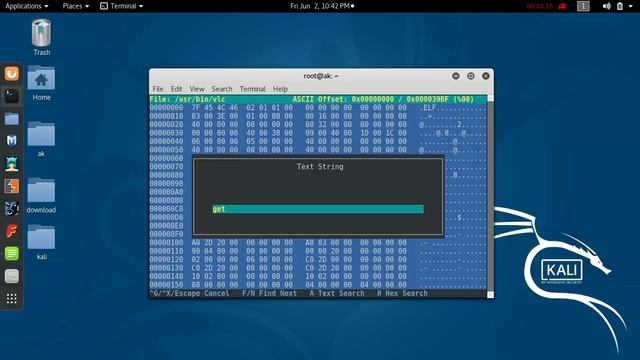Open the grey chat icon in dock

pyautogui.click(x=11, y=276)
